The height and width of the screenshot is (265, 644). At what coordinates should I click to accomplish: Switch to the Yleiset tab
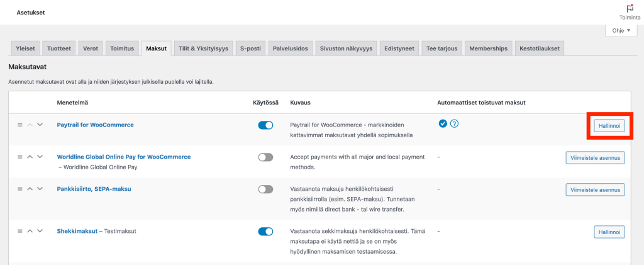(25, 48)
